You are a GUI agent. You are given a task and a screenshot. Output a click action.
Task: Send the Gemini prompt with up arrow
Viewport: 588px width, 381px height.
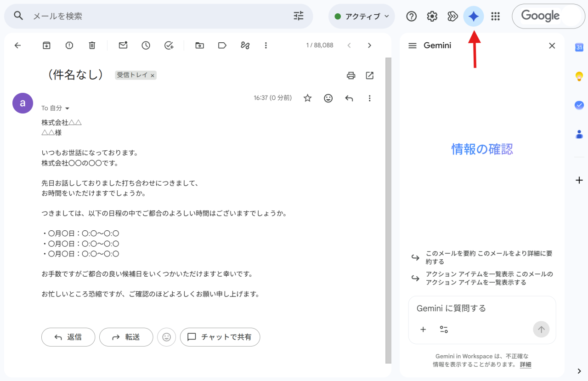[541, 329]
